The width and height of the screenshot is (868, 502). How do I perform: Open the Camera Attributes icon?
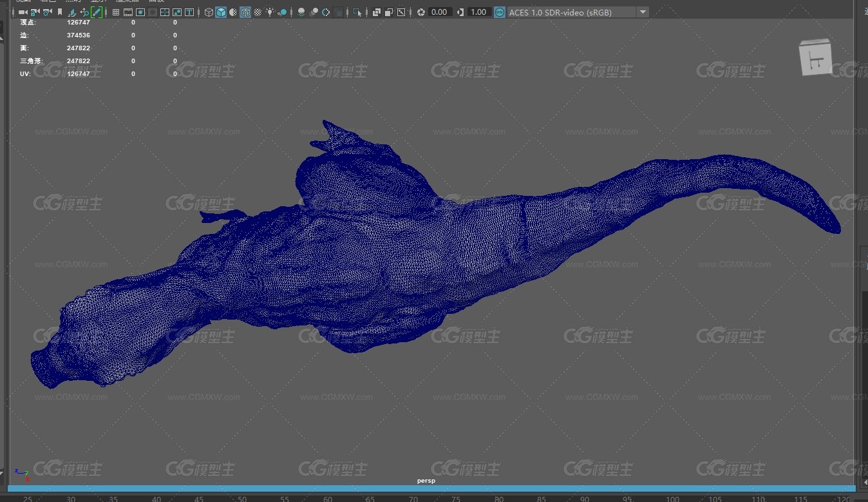point(47,12)
